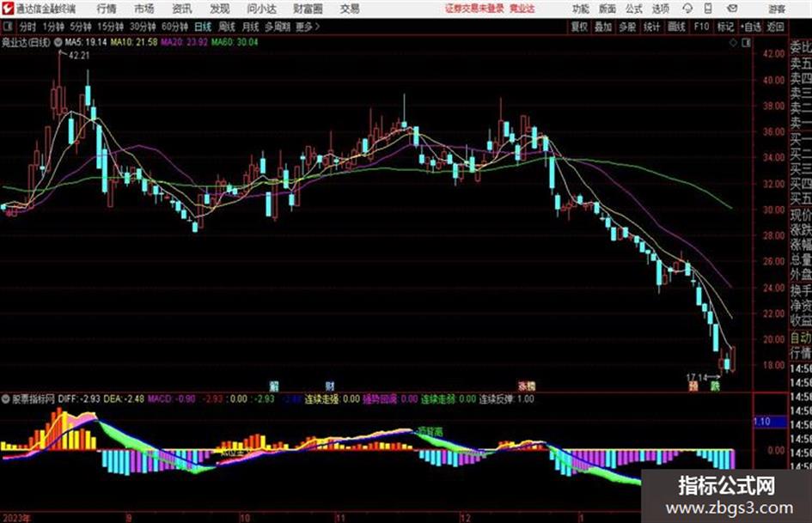This screenshot has height=523, width=812.
Task: Switch to 15分钟 period tab
Action: tap(111, 27)
